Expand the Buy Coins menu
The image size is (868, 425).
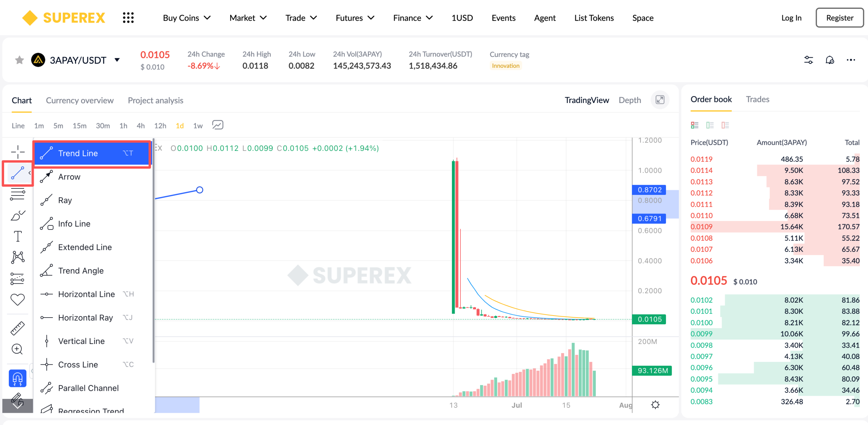(187, 18)
